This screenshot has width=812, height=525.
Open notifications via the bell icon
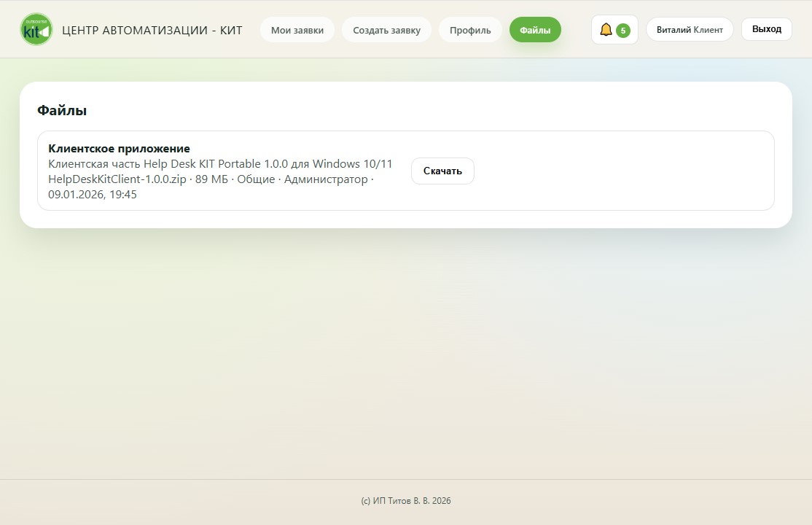pyautogui.click(x=606, y=30)
